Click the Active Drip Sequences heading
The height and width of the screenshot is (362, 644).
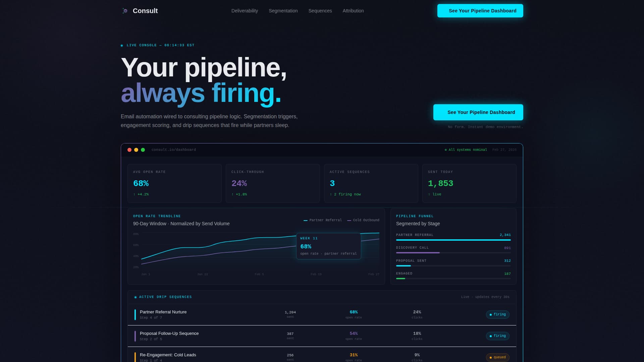(x=165, y=297)
